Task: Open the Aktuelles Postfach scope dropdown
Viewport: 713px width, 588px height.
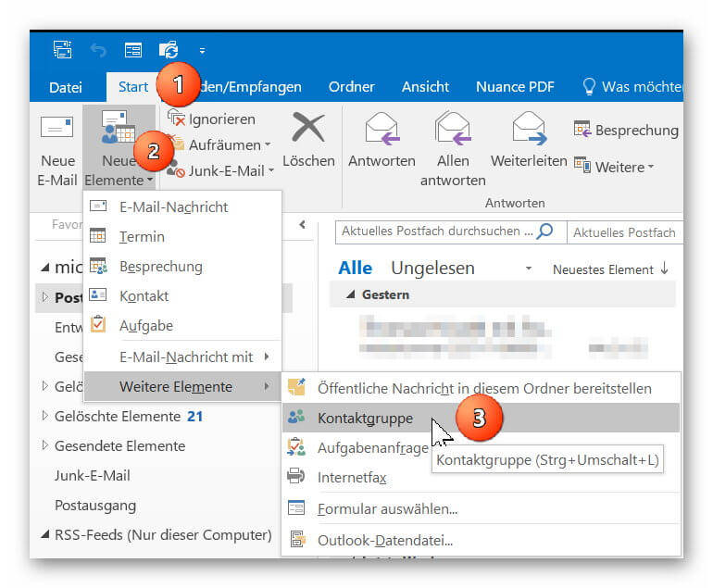Action: pos(624,232)
